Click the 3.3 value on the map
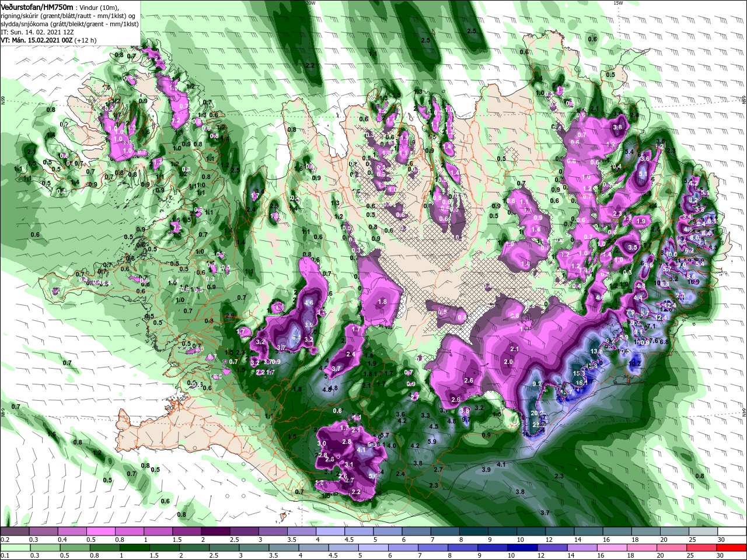This screenshot has width=747, height=560. pos(425,416)
